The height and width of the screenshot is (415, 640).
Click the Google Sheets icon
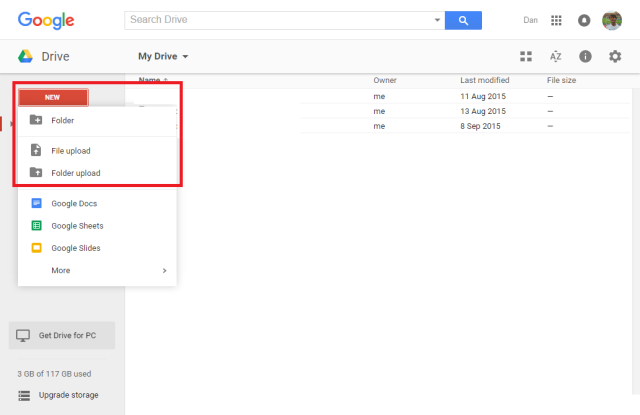tap(36, 225)
